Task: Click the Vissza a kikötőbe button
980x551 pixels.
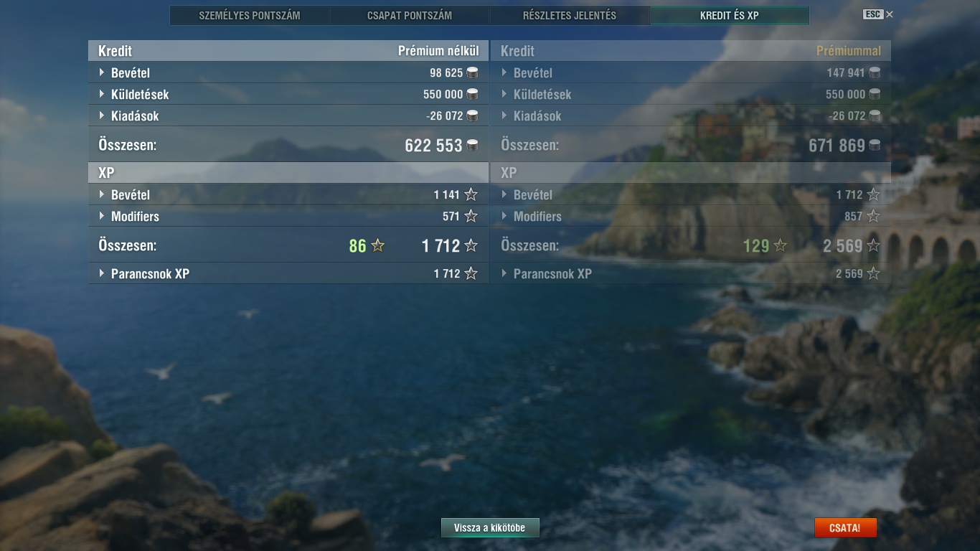Action: point(490,528)
